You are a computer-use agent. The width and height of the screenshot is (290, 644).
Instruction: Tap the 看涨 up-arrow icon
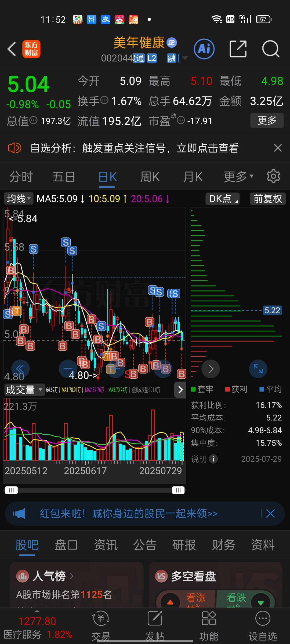pos(170,602)
